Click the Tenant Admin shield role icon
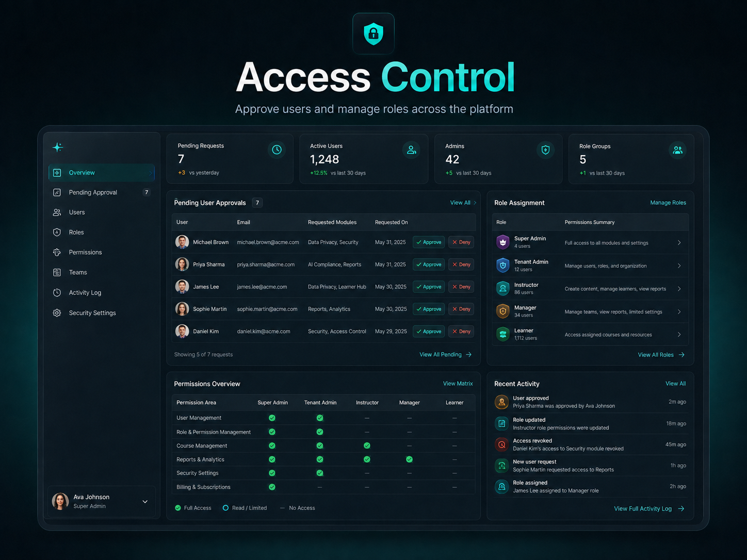 click(x=503, y=265)
